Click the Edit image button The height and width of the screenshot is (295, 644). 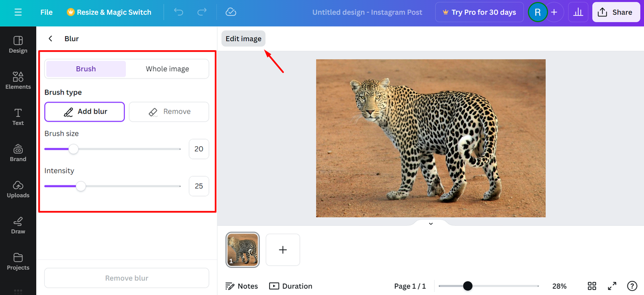click(x=244, y=39)
